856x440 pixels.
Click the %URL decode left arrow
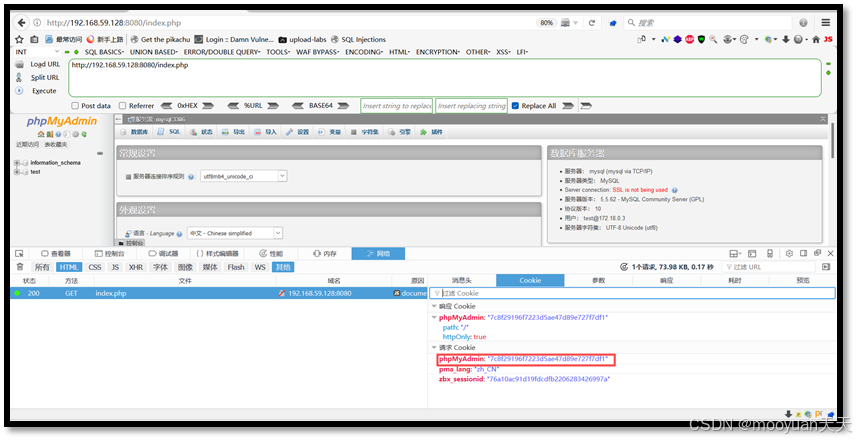(x=233, y=106)
